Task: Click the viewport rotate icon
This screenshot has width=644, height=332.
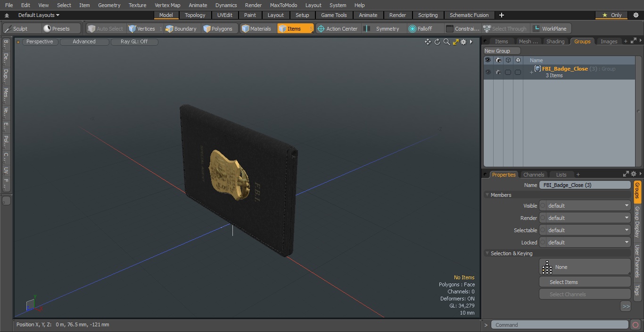Action: (437, 42)
